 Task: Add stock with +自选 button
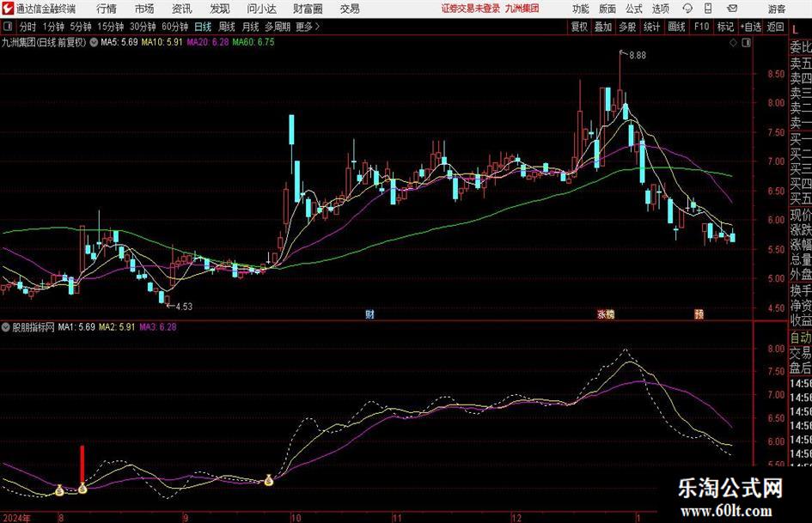pos(750,27)
